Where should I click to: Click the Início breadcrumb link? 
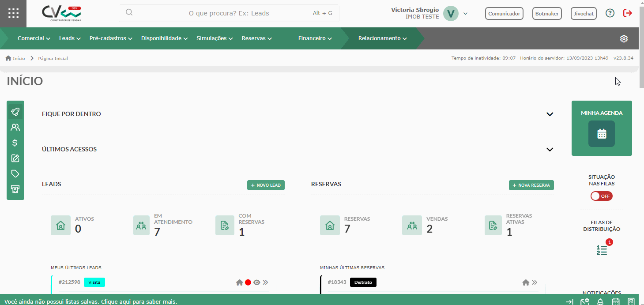(x=19, y=58)
